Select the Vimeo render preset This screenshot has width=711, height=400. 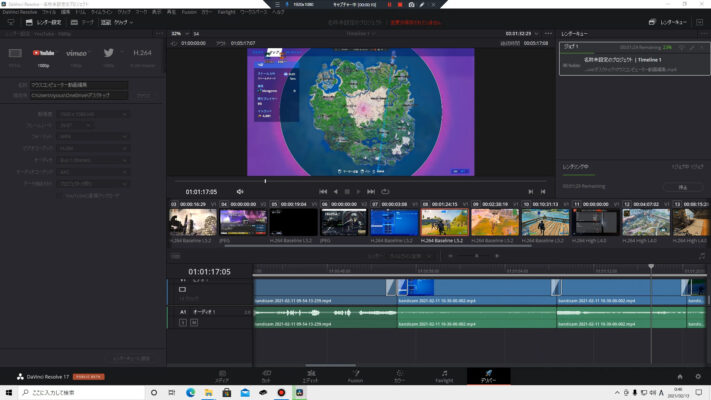tap(76, 53)
